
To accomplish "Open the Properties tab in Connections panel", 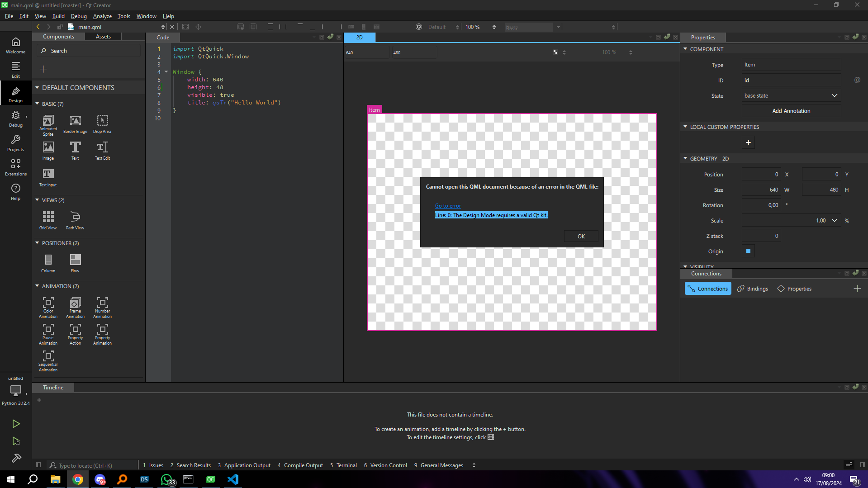I will click(x=794, y=289).
